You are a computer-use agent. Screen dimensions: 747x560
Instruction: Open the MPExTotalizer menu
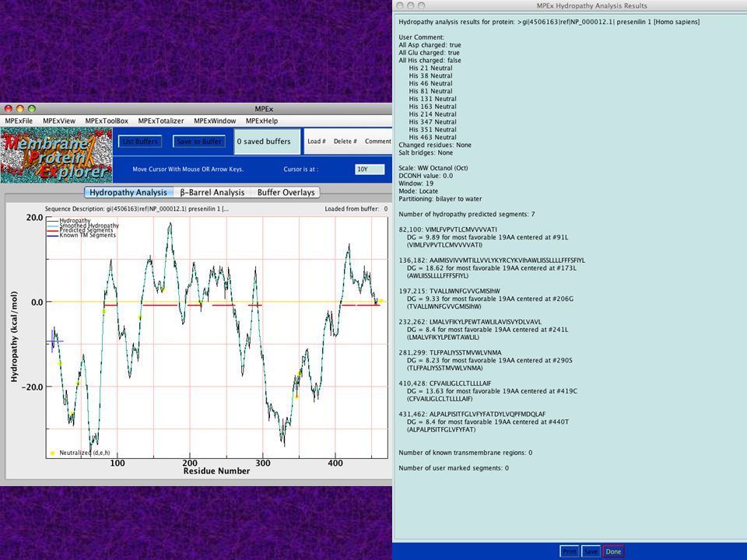[x=161, y=121]
